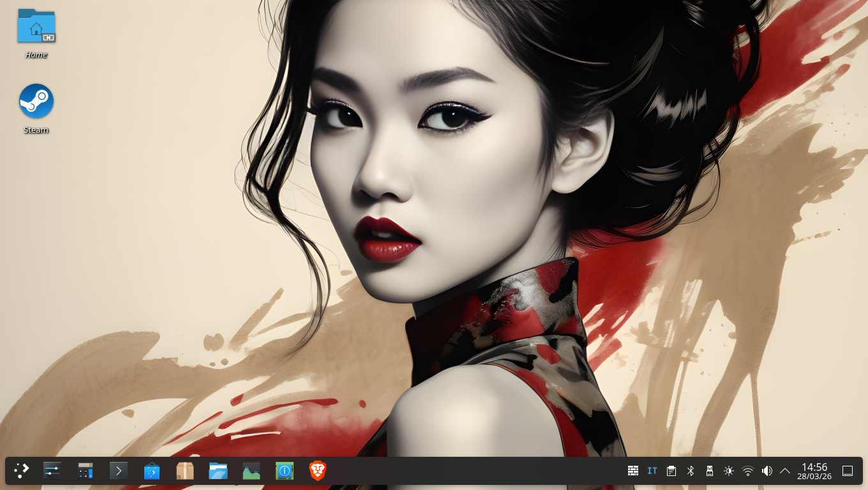Open the Info Center app
868x490 pixels.
(285, 471)
